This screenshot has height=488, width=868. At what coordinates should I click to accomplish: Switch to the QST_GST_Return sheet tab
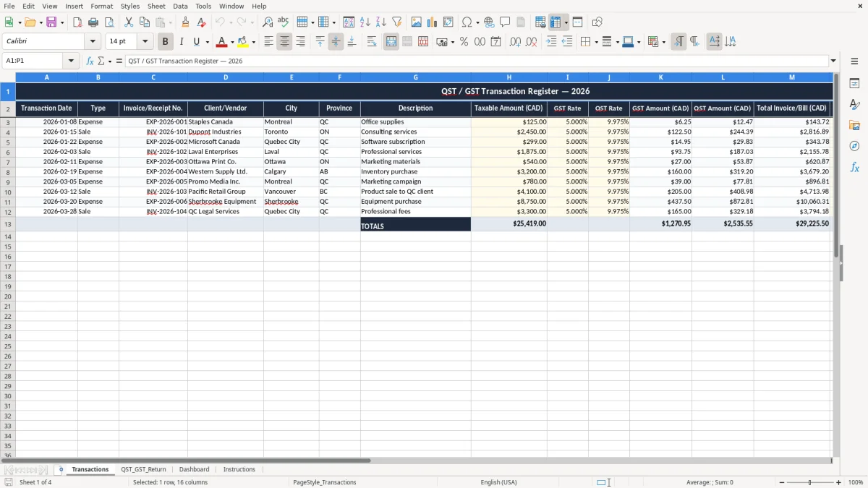pos(143,469)
